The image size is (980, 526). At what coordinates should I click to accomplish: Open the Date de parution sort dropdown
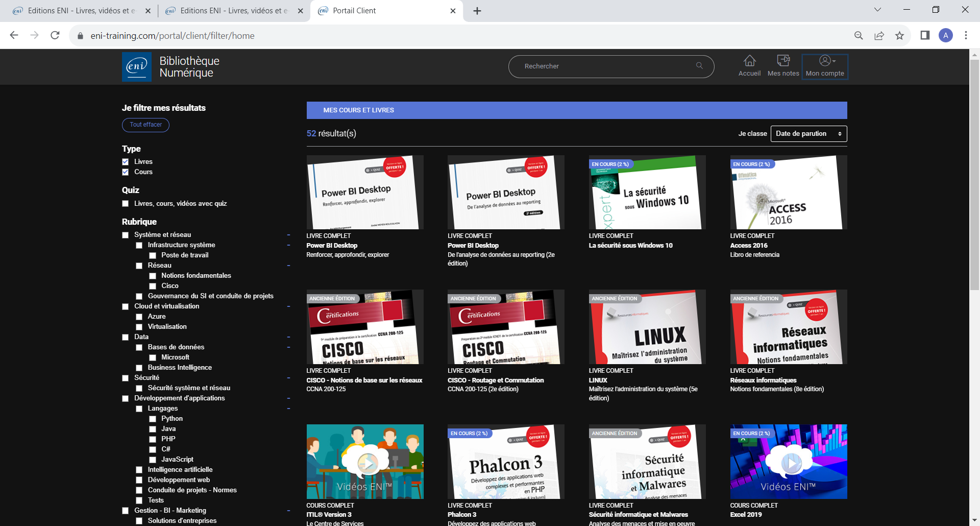pos(808,134)
